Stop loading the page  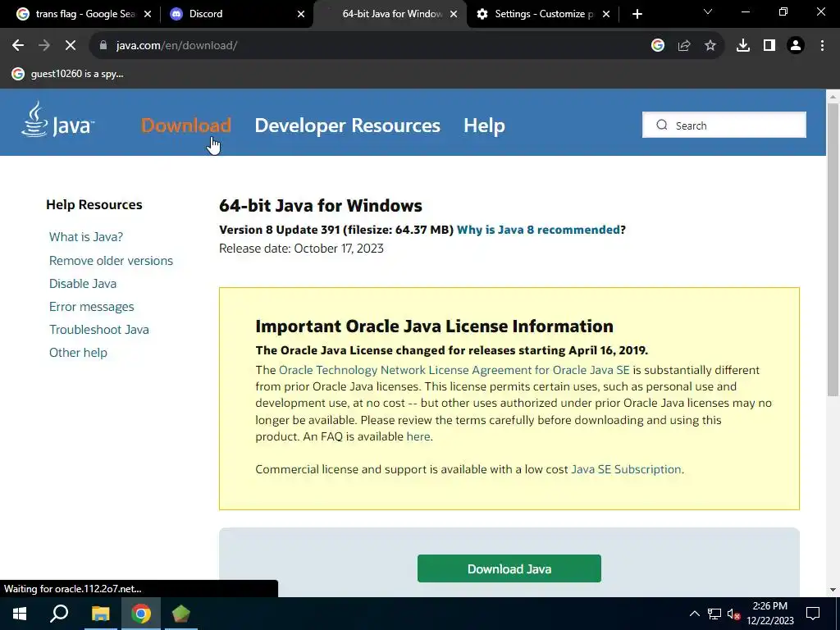coord(71,46)
